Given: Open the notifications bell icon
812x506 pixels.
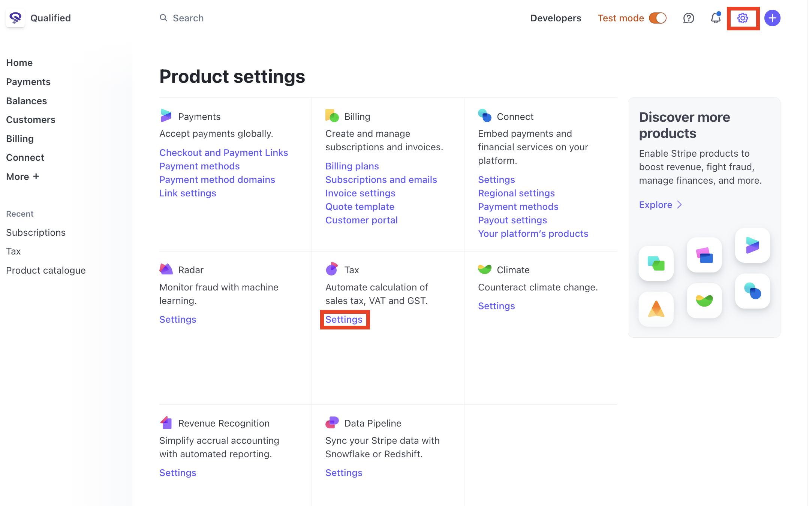Looking at the screenshot, I should [x=716, y=18].
